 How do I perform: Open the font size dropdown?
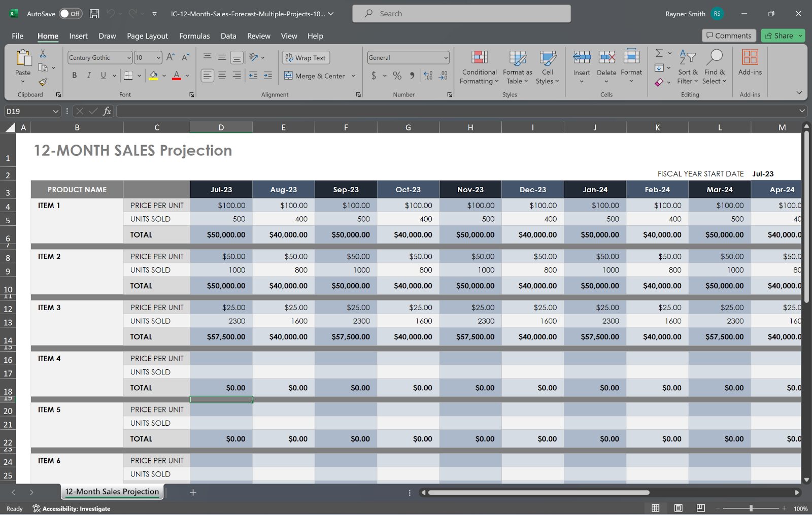pyautogui.click(x=158, y=58)
